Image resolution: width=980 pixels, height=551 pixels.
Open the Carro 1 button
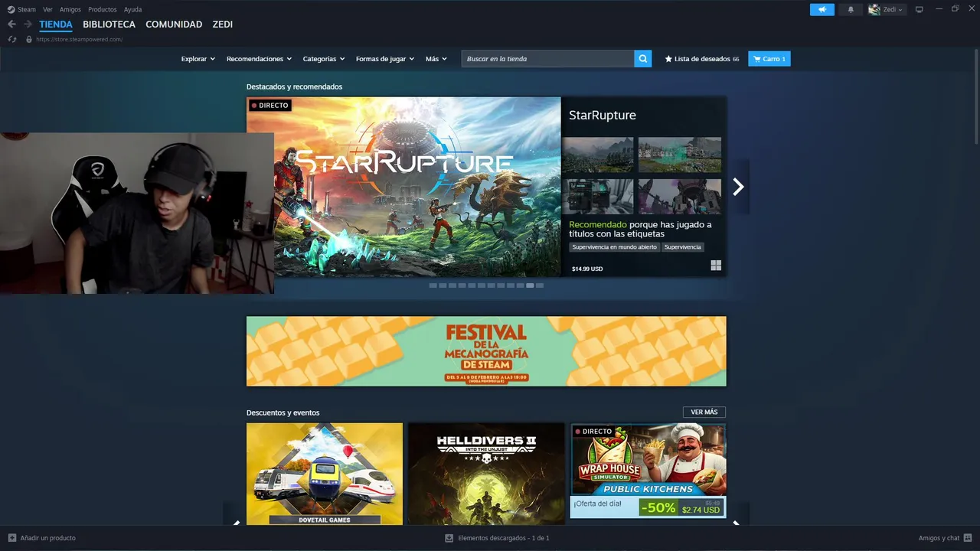[769, 59]
